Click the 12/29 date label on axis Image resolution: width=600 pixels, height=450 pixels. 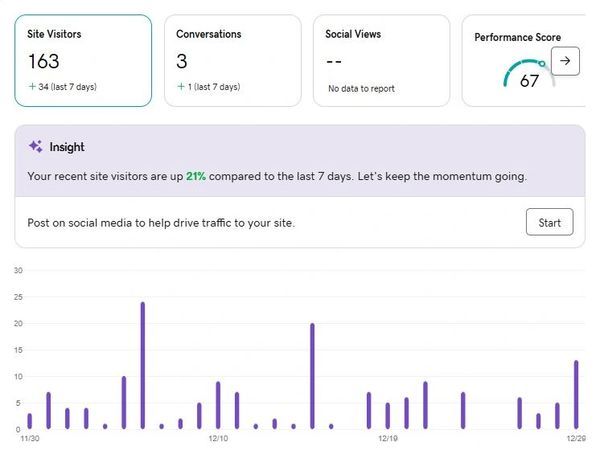pyautogui.click(x=576, y=438)
